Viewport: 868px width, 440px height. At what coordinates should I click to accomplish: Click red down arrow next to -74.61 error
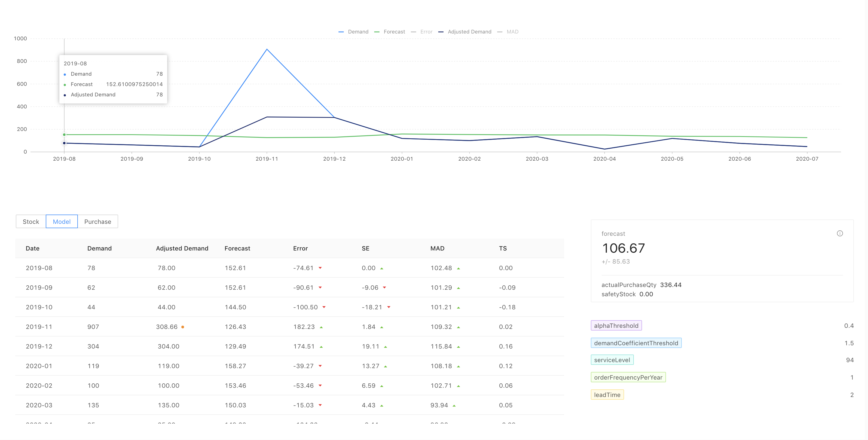(x=320, y=268)
